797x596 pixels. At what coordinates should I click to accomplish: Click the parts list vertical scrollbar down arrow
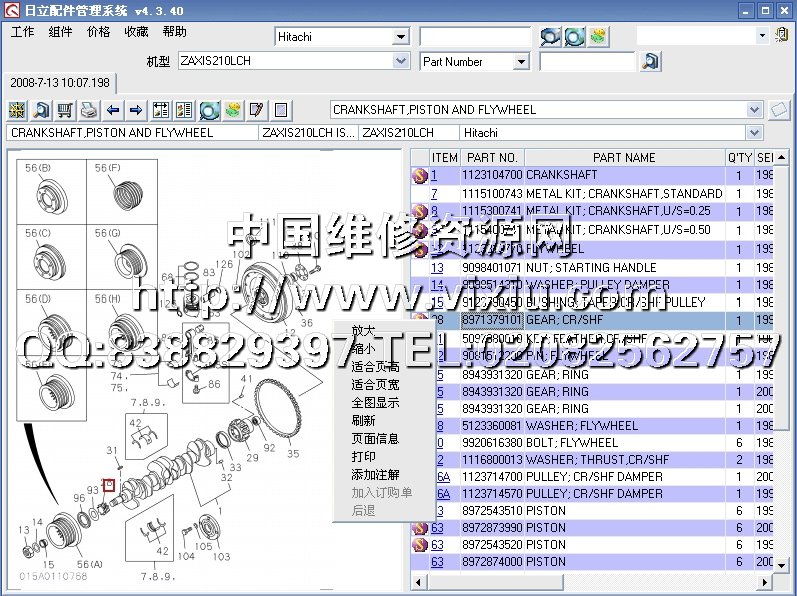click(x=781, y=565)
